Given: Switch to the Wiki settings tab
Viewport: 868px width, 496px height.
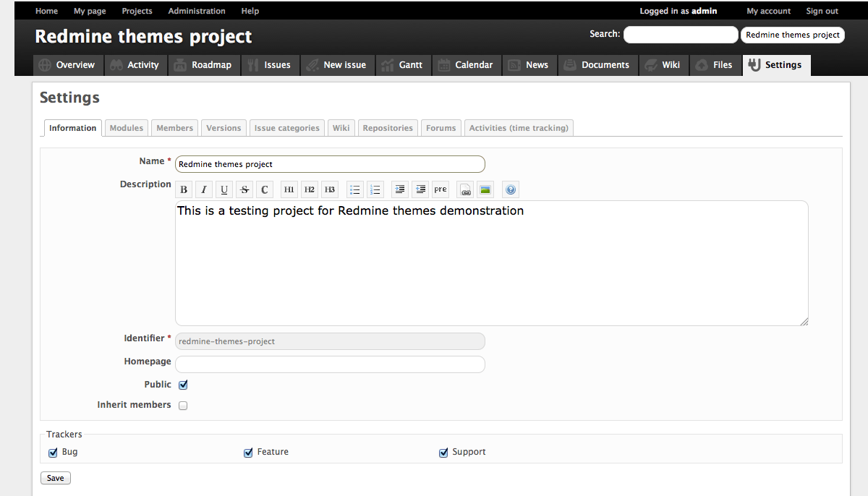Looking at the screenshot, I should (341, 128).
